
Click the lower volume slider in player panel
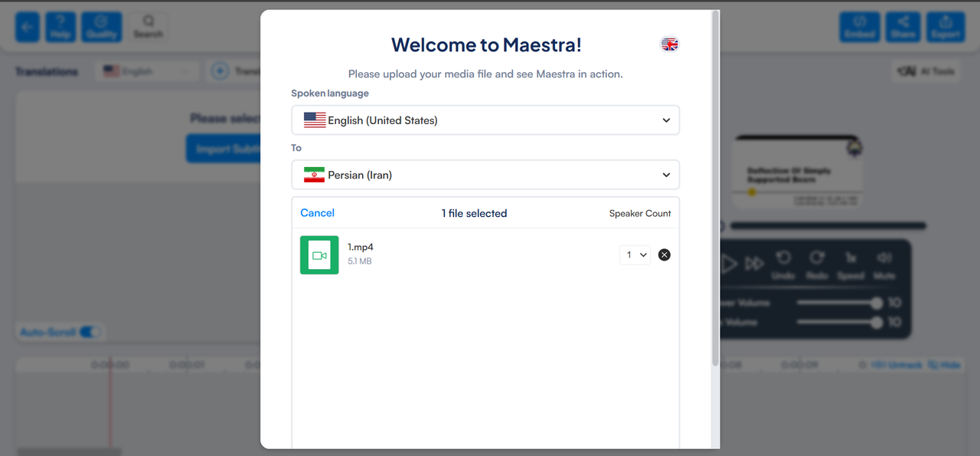click(840, 323)
